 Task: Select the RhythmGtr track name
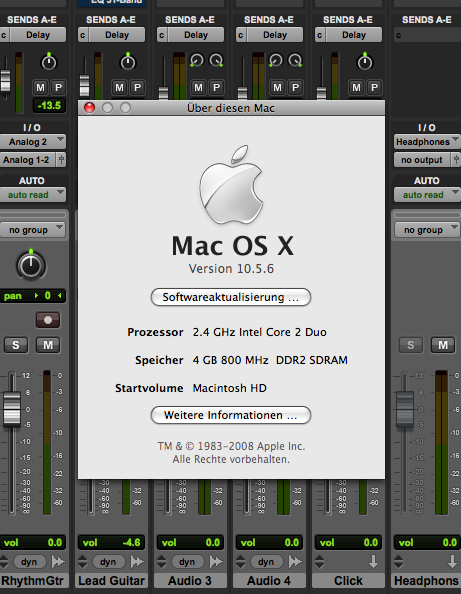point(33,580)
